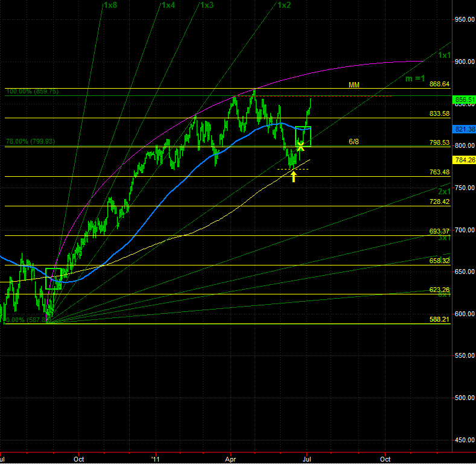The height and width of the screenshot is (464, 476).
Task: Click the 763.48 level price label
Action: click(439, 172)
